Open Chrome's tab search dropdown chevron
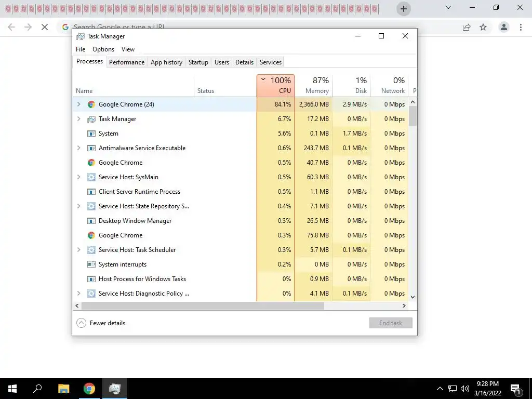Image resolution: width=532 pixels, height=399 pixels. pyautogui.click(x=448, y=7)
